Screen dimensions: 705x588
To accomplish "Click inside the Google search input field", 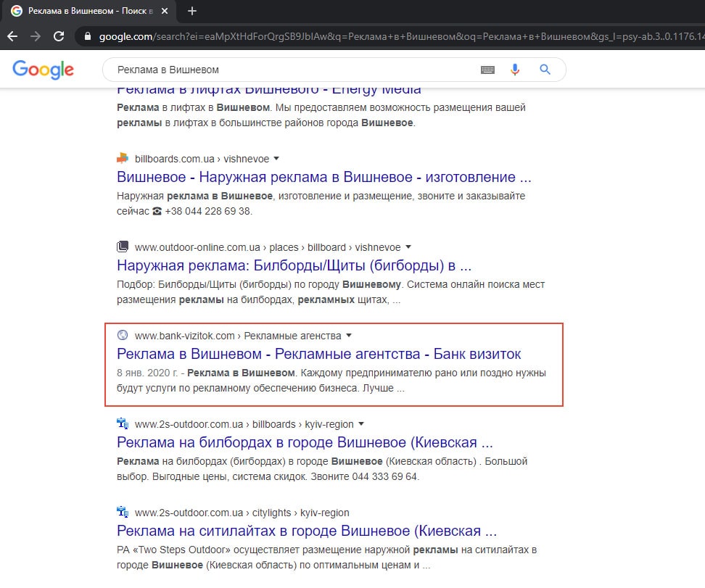I will (x=290, y=70).
